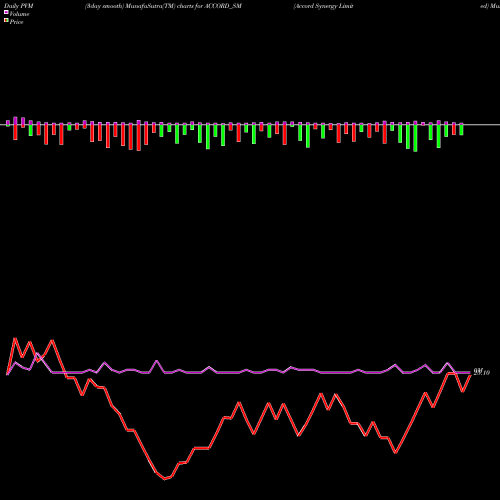This screenshot has height=500, width=500.
Task: Click the Accord Synergy Limited company name
Action: (323, 6)
